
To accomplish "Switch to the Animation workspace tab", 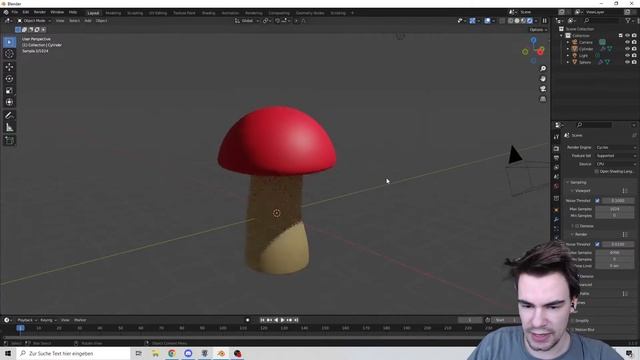I will click(230, 13).
